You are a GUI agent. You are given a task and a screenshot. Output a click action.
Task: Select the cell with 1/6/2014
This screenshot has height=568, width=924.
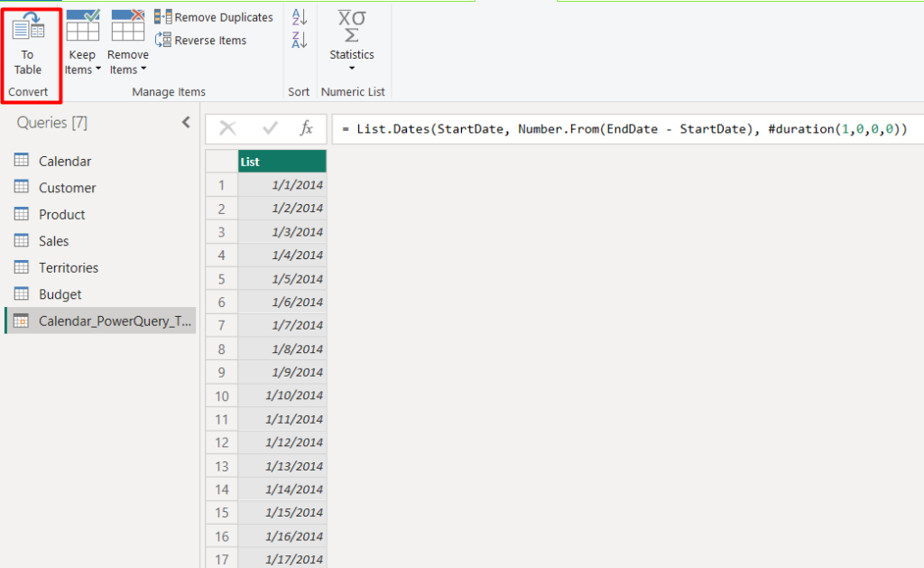(x=282, y=302)
